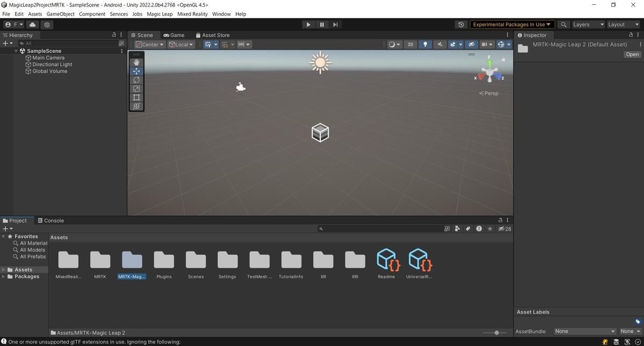The height and width of the screenshot is (346, 644).
Task: Open account F dropdown
Action: (x=13, y=25)
